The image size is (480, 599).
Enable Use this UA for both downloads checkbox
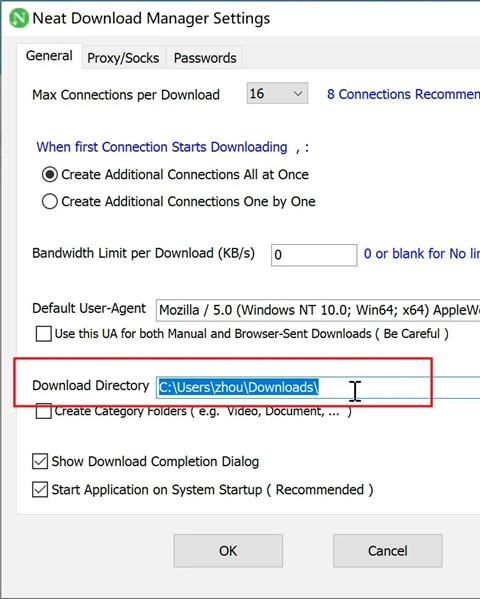[x=44, y=333]
